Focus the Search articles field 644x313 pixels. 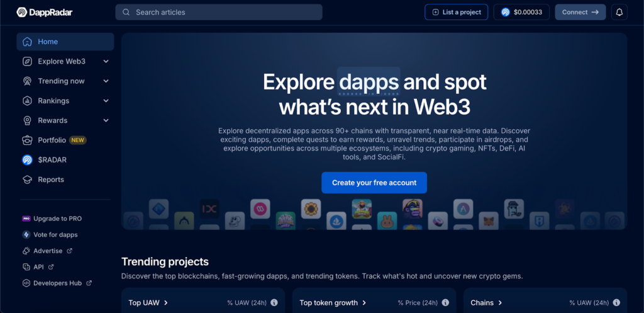pos(219,13)
